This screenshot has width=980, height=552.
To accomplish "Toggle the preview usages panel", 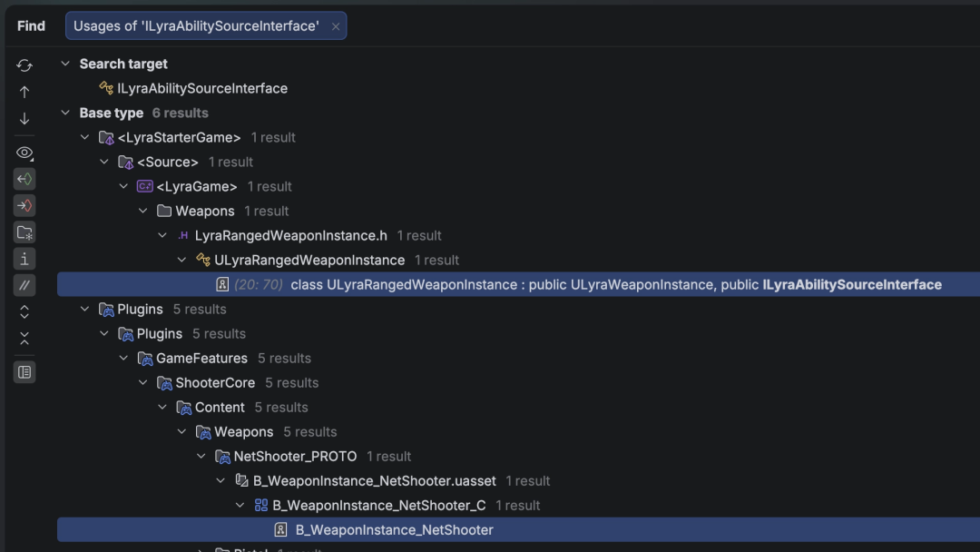I will (x=24, y=372).
